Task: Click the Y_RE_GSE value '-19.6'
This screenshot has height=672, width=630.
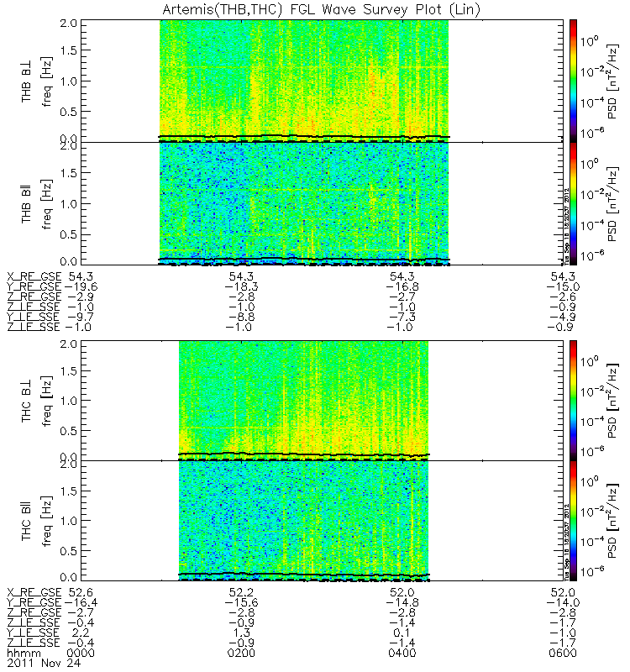Action: [x=80, y=286]
